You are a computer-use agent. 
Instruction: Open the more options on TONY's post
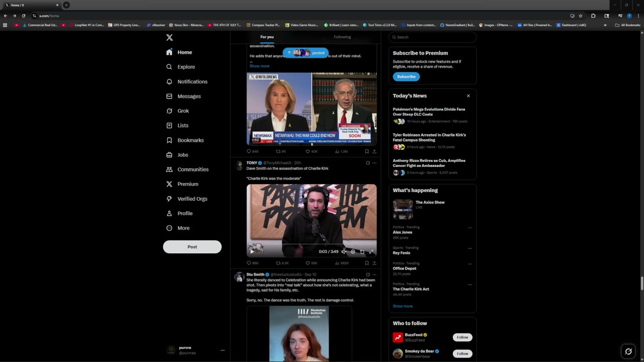tap(374, 163)
